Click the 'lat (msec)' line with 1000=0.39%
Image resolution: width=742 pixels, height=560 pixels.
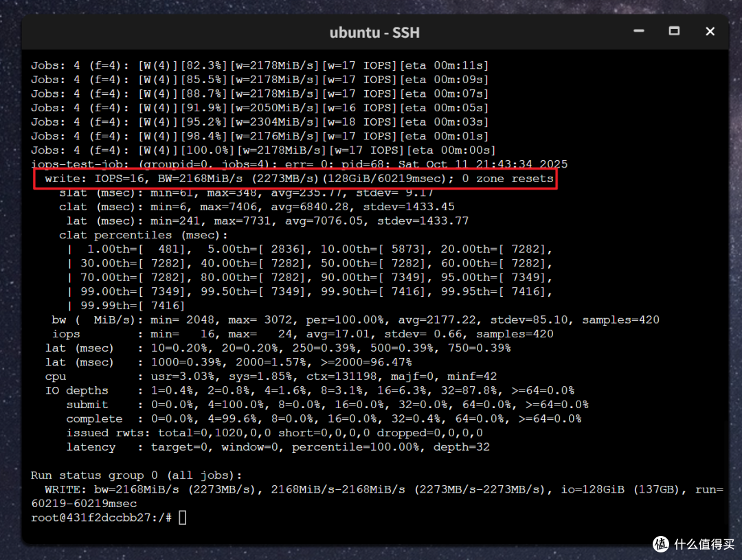click(229, 363)
